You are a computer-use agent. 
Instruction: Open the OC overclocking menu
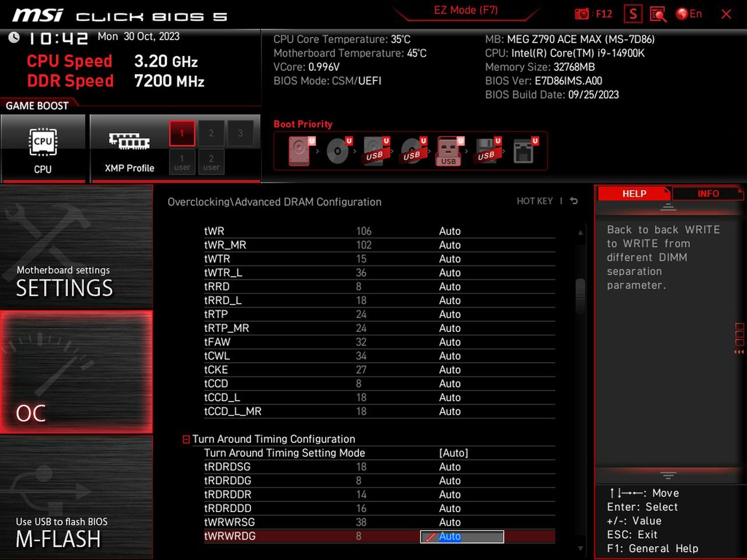click(76, 372)
